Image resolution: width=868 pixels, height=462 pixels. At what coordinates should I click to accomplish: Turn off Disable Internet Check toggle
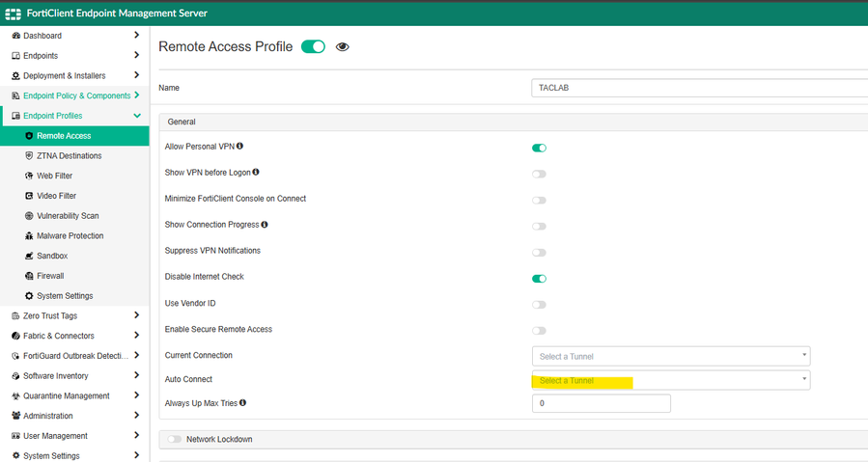point(539,279)
